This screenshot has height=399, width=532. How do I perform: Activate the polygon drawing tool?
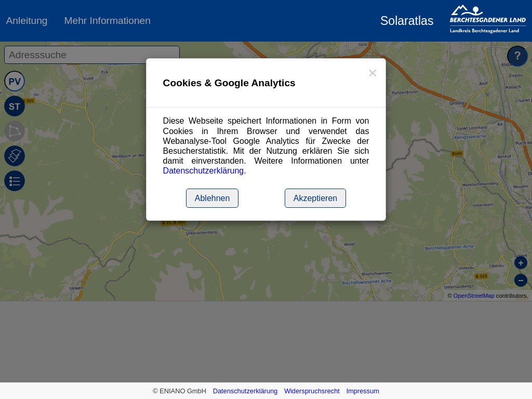14,130
